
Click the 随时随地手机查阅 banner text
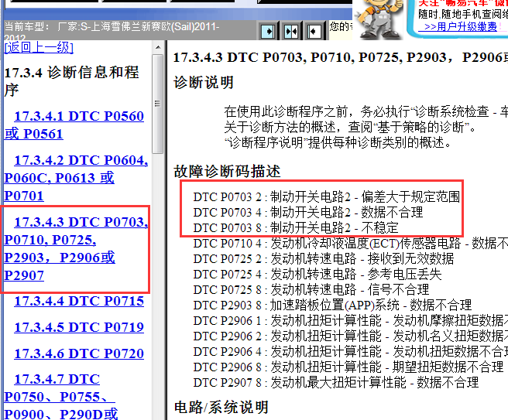coord(463,14)
